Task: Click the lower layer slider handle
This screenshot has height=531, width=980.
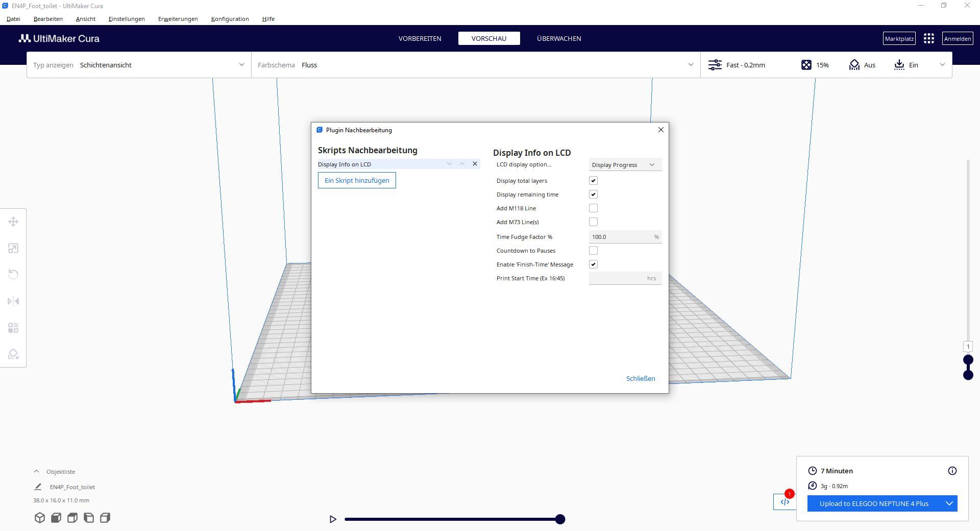Action: pyautogui.click(x=968, y=375)
